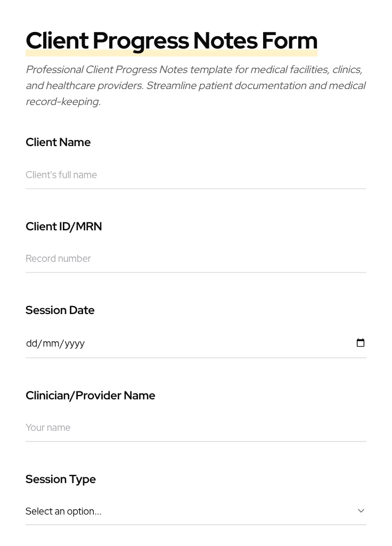Click the blank middle of the Session Date field
Viewport: 392px width, 546px height.
point(213,343)
